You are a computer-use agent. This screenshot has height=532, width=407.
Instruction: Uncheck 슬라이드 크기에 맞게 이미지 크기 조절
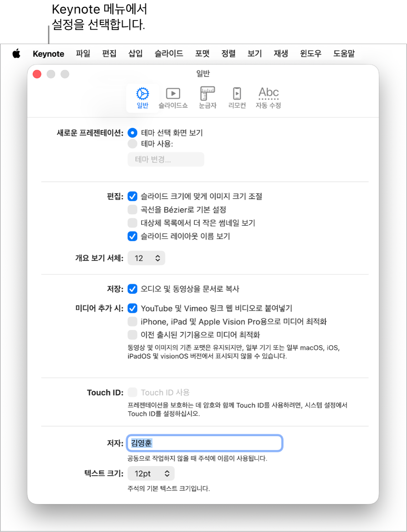(132, 196)
